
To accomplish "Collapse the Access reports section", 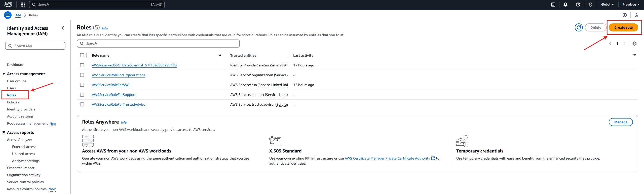I will click(x=4, y=132).
